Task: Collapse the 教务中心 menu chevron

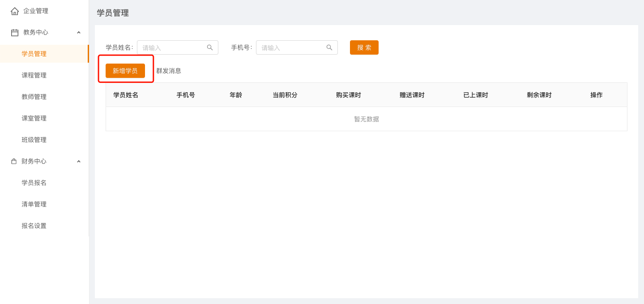Action: [79, 33]
